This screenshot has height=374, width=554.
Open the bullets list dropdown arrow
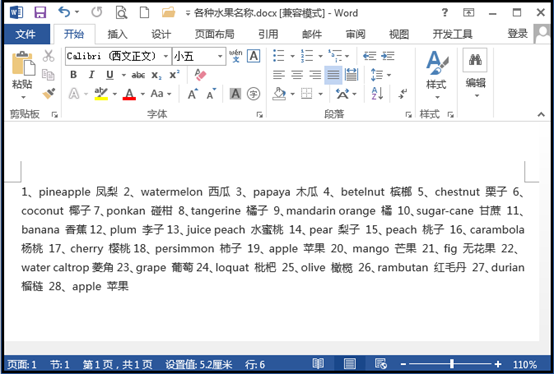point(293,56)
